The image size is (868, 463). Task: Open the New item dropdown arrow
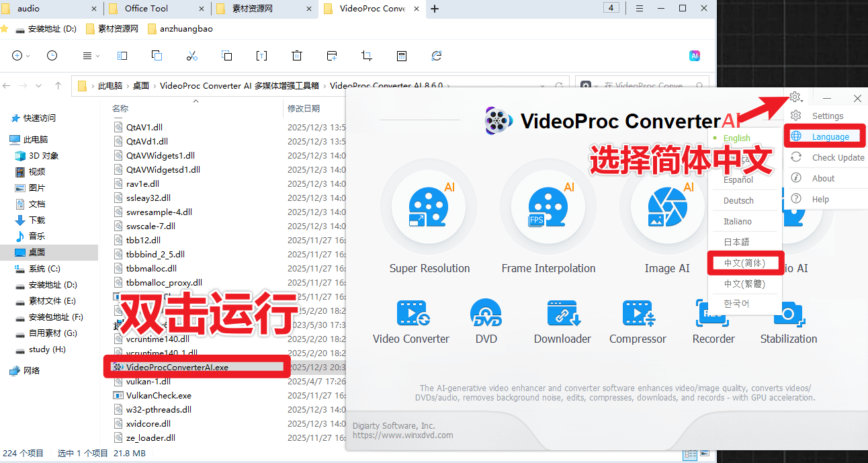click(x=28, y=56)
